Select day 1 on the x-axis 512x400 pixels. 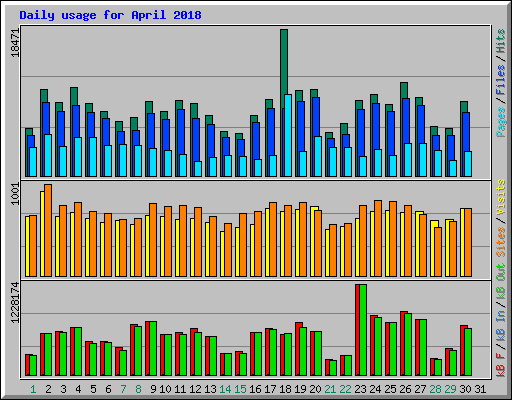[33, 389]
